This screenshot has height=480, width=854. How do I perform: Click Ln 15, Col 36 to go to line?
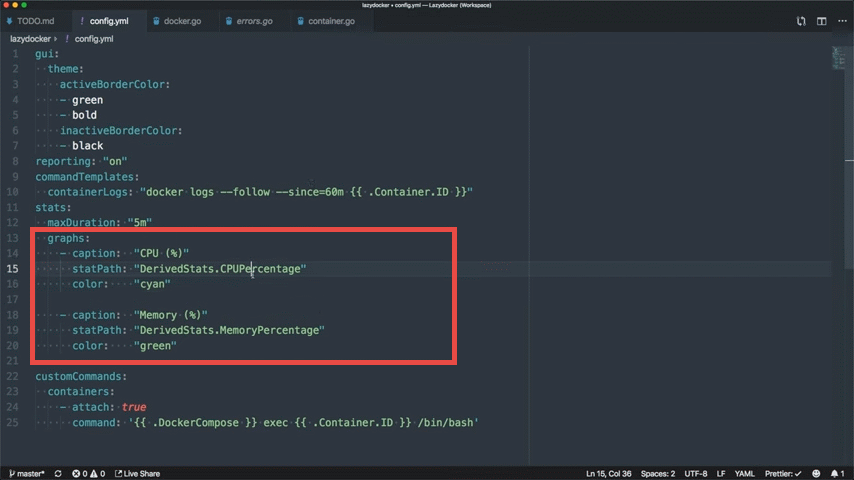coord(608,473)
